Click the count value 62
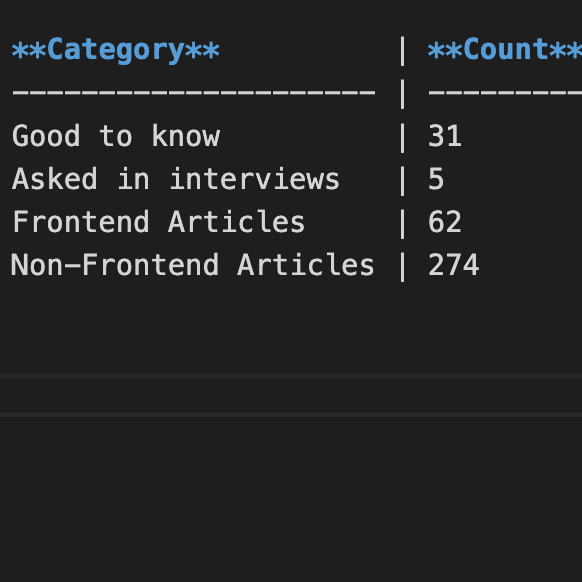The height and width of the screenshot is (582, 582). 445,222
